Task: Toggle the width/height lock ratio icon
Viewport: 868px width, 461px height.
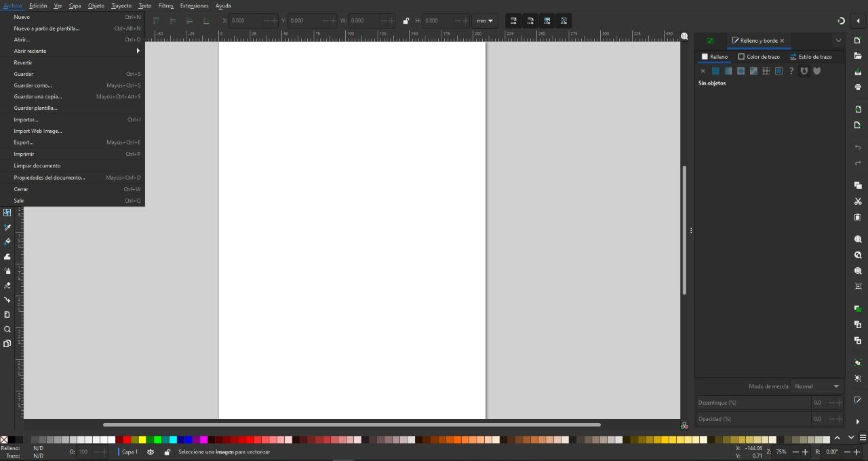Action: pos(406,20)
